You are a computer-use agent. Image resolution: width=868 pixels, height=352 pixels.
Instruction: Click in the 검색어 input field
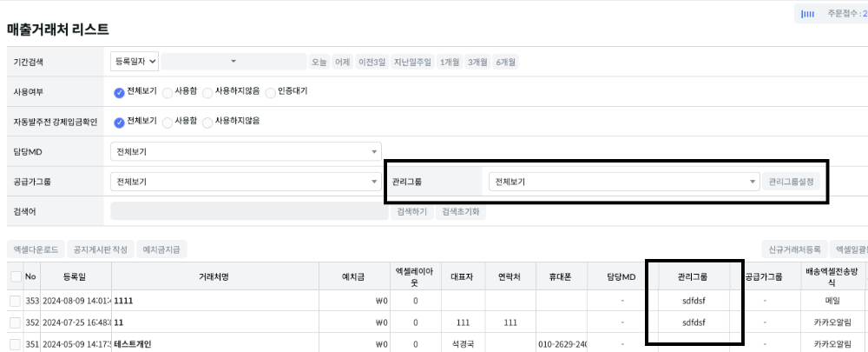click(x=249, y=211)
